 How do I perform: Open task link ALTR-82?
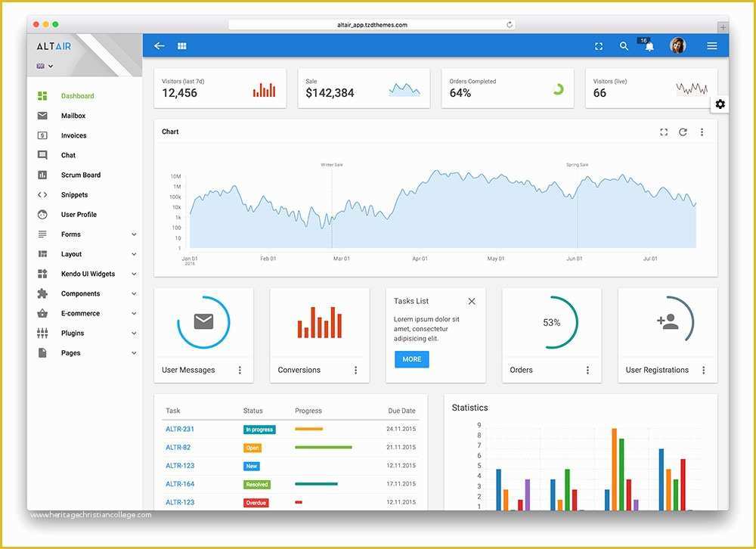coord(178,447)
